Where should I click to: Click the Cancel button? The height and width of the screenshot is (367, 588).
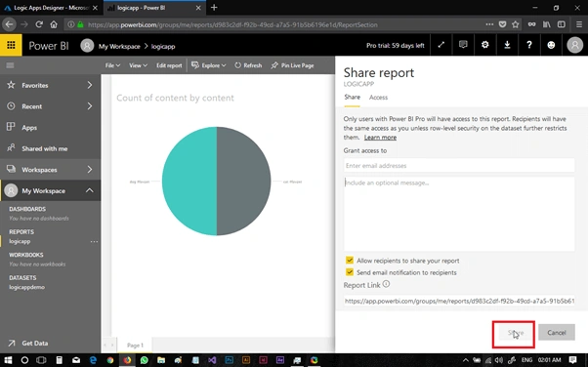point(557,332)
